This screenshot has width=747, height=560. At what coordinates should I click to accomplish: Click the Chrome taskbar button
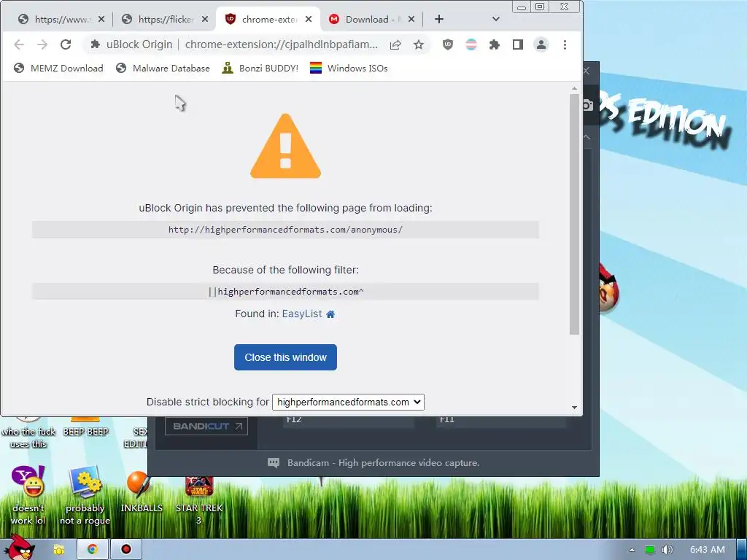click(92, 550)
